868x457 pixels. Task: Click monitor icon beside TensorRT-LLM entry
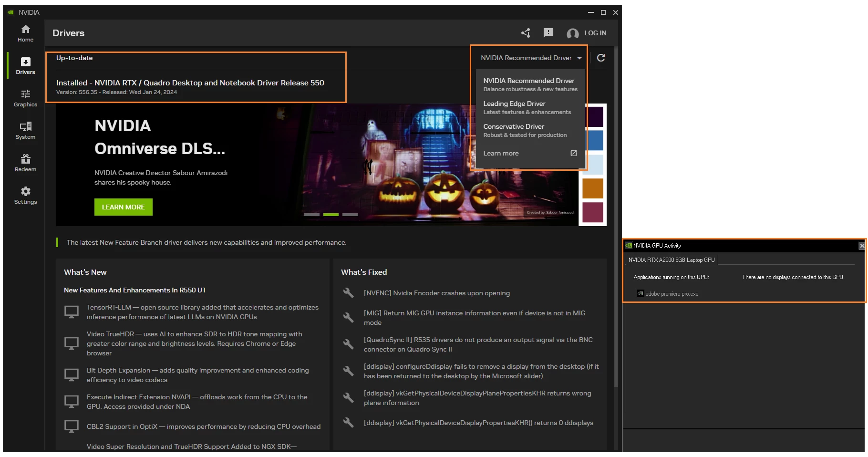coord(72,312)
